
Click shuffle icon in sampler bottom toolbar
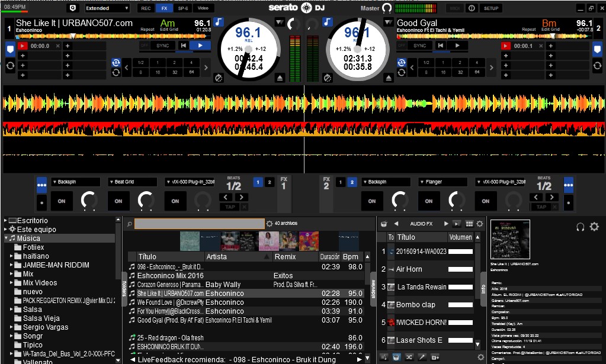pyautogui.click(x=409, y=357)
